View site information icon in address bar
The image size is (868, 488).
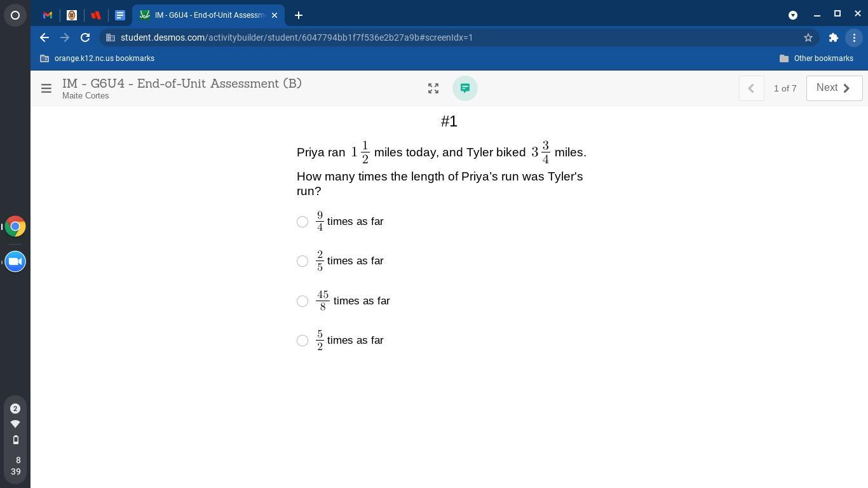(x=111, y=37)
